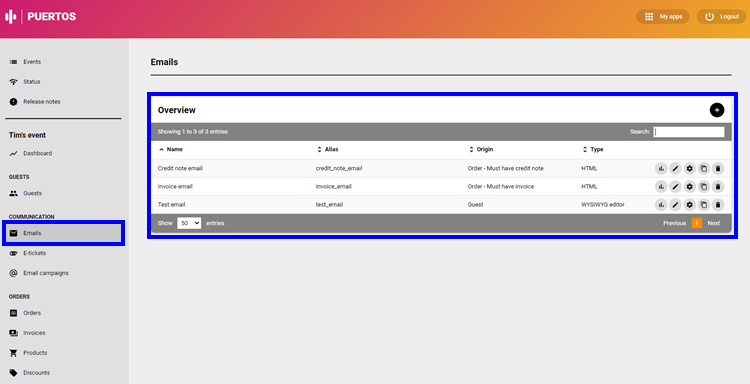Click 'Order - Must have credit note' cell

(506, 168)
